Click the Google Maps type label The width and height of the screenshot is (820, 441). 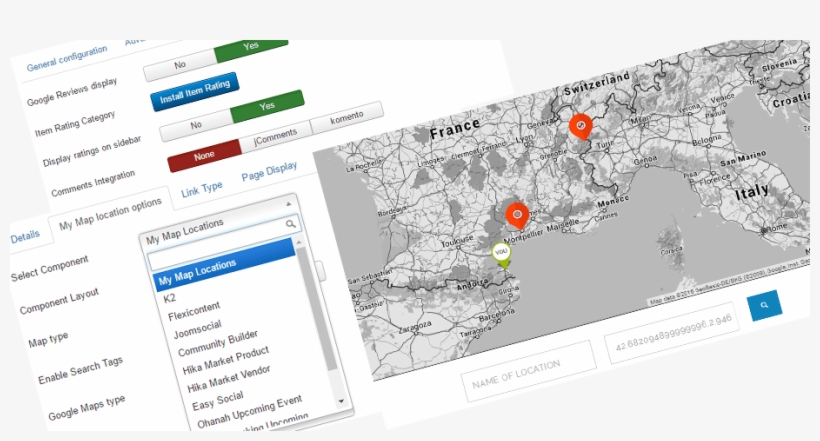pyautogui.click(x=87, y=408)
